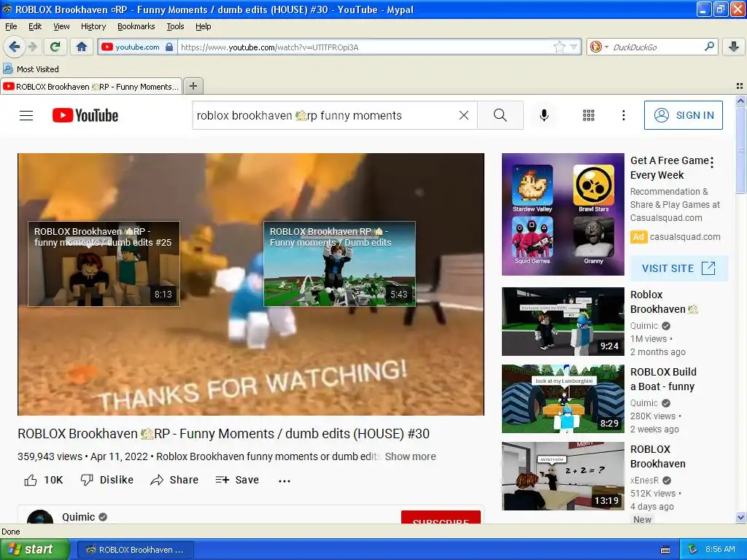Click the vertical scrollbar thumb
The width and height of the screenshot is (747, 560).
[x=740, y=150]
